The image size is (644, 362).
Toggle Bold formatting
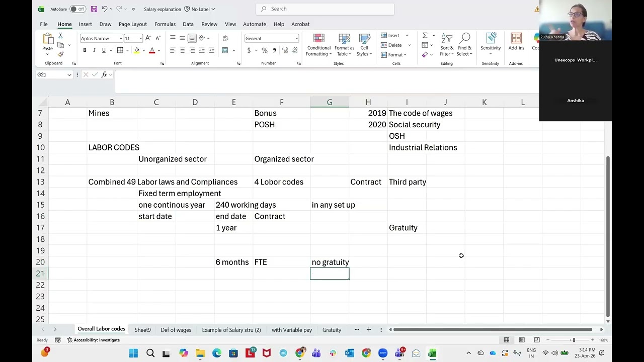click(85, 50)
